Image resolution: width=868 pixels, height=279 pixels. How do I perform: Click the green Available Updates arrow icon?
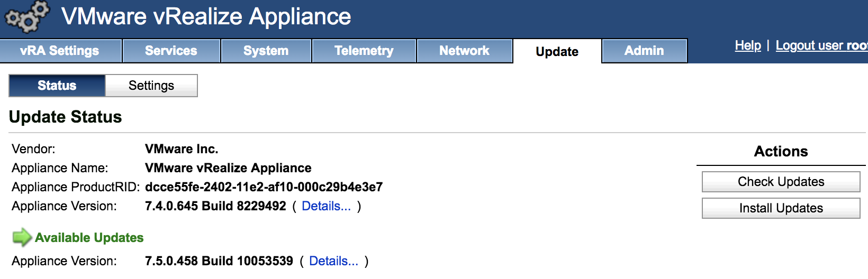point(22,237)
